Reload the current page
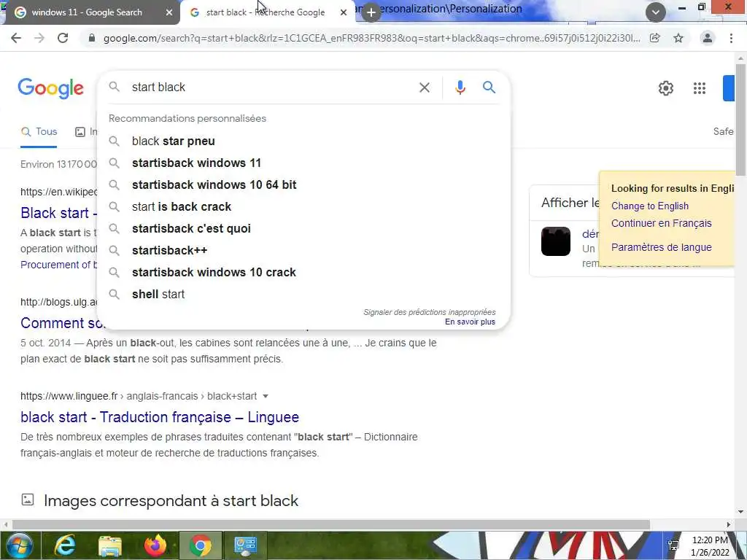This screenshot has width=747, height=560. [x=63, y=38]
